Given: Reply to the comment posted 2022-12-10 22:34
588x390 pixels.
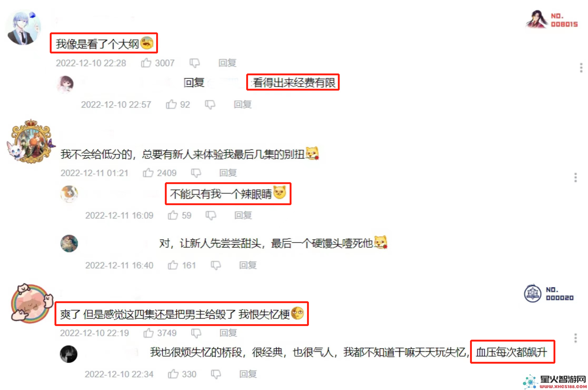Looking at the screenshot, I should tap(248, 374).
